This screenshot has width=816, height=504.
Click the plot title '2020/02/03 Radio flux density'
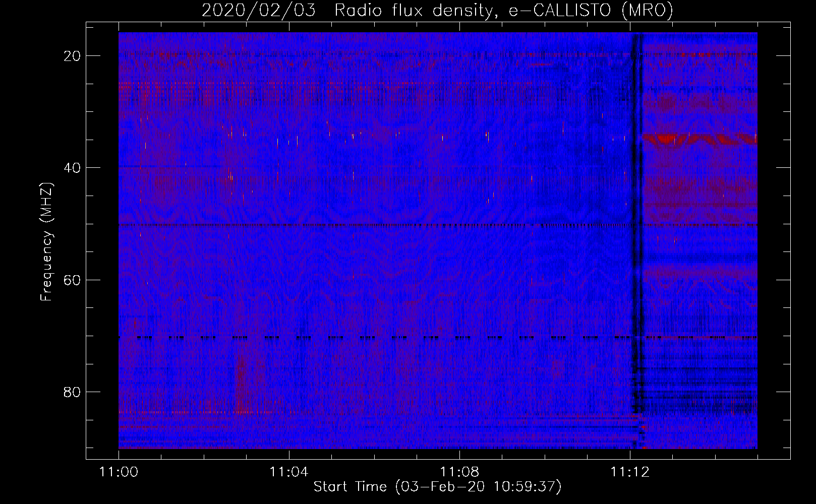[x=346, y=10]
